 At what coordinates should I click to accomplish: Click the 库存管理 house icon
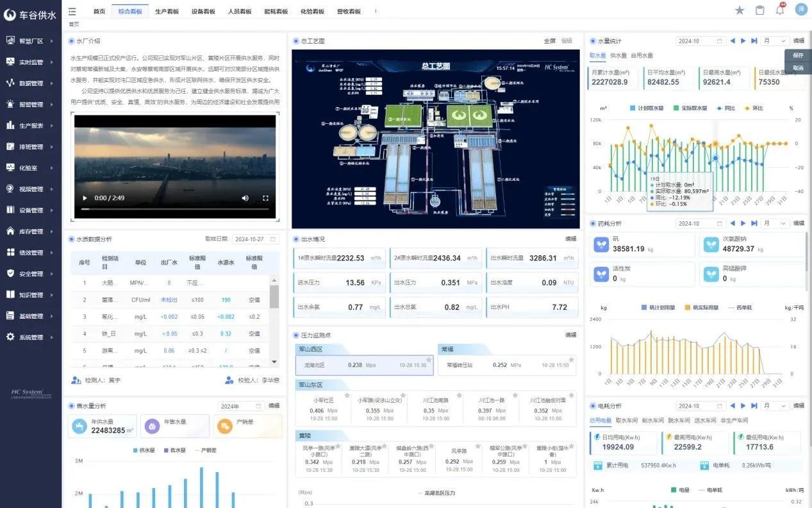[x=10, y=231]
